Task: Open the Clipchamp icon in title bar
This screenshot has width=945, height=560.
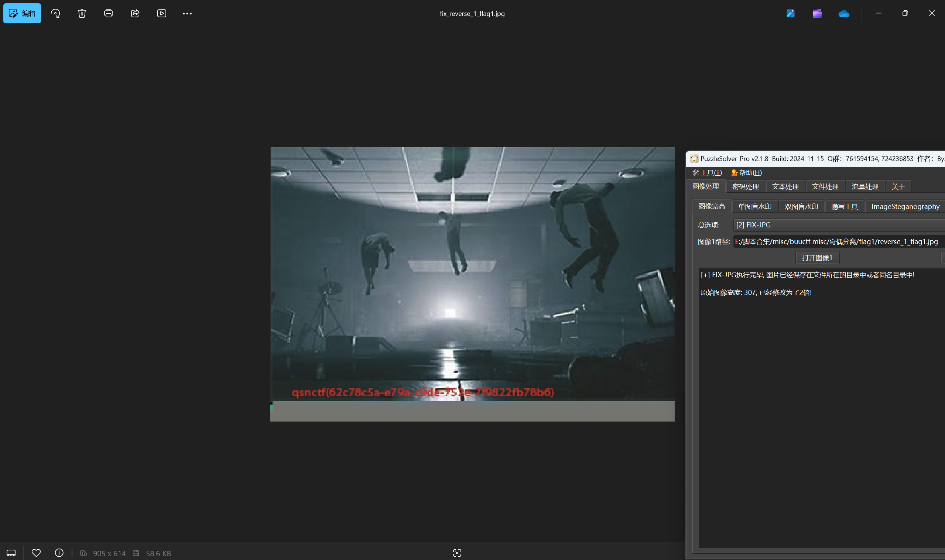Action: tap(817, 13)
